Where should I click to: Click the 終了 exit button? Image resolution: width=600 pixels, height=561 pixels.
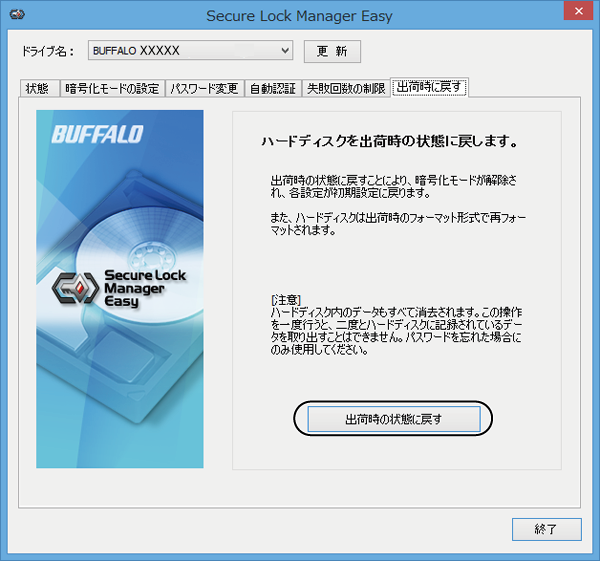point(546,529)
